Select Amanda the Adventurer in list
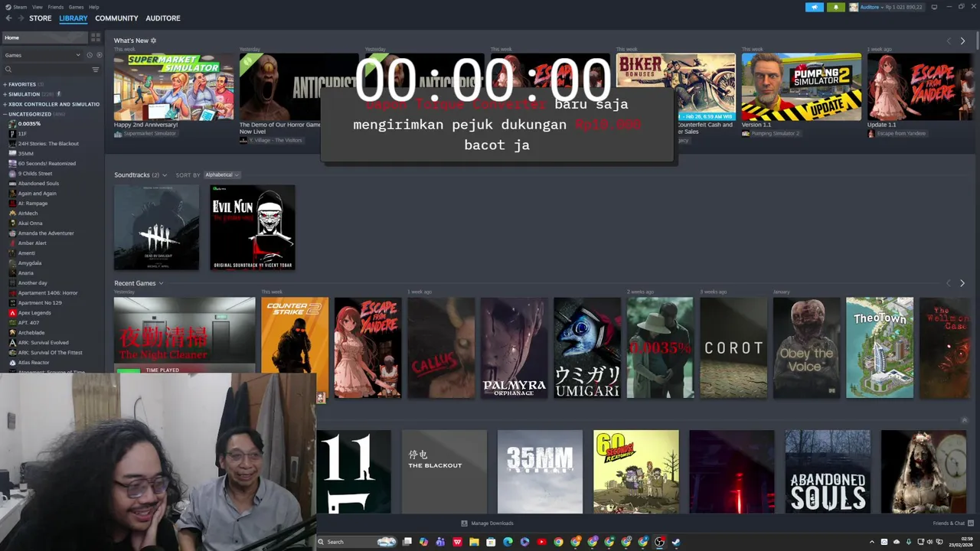 click(x=46, y=233)
